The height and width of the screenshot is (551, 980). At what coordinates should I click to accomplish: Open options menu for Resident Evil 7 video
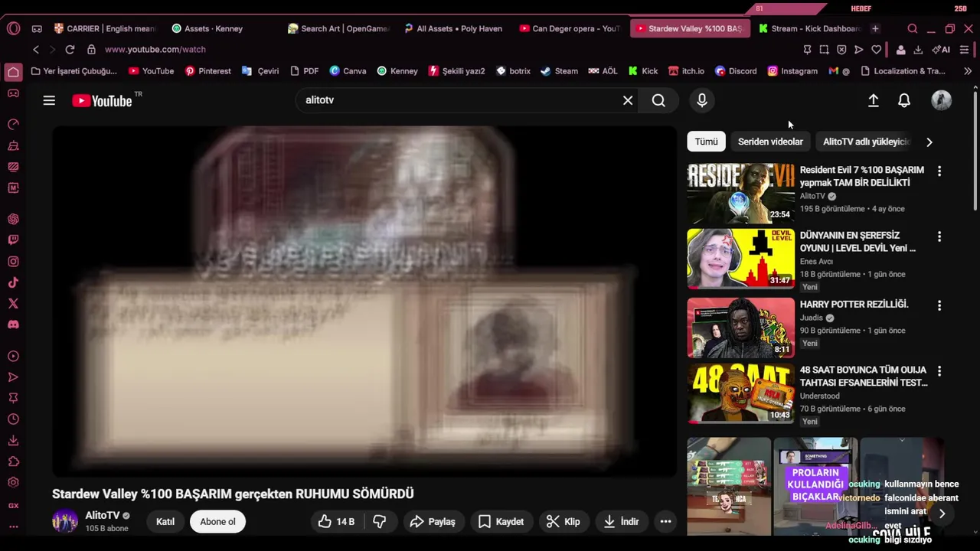point(939,171)
